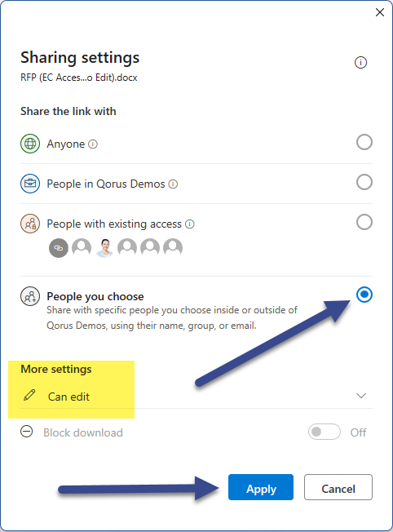Screen dimensions: 393x532
Task: Click the sharing settings info icon
Action: 360,63
